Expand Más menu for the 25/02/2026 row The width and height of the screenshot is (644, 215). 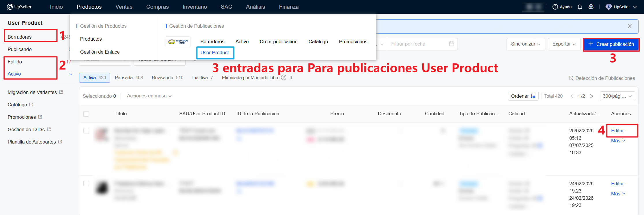(618, 141)
